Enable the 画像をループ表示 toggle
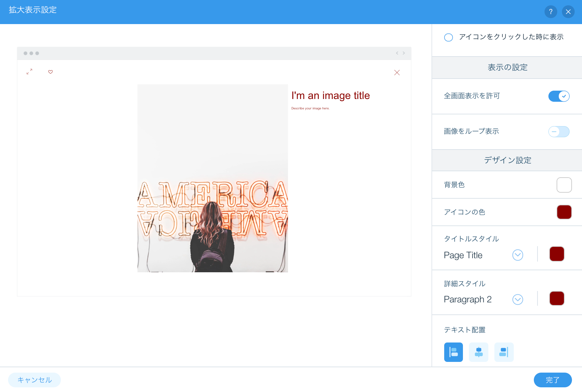 559,131
